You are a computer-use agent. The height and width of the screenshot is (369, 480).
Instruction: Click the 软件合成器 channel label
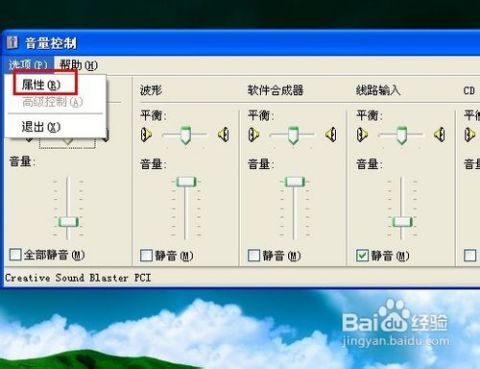point(275,90)
